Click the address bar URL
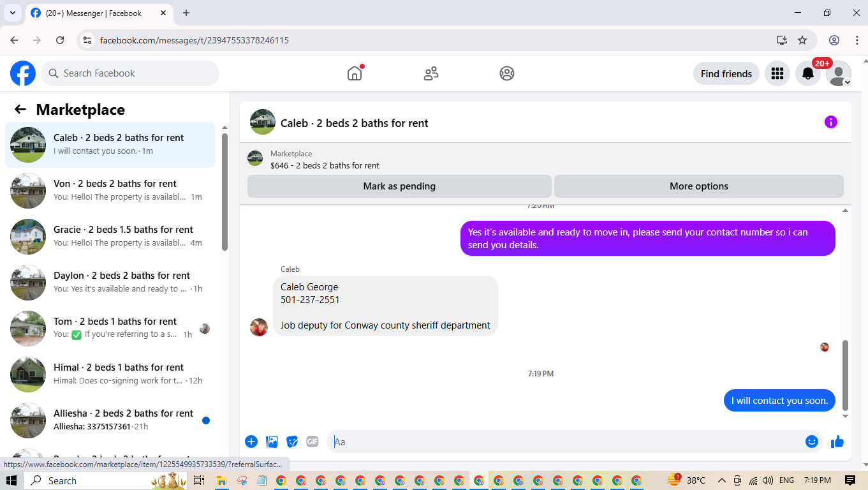The width and height of the screenshot is (868, 490). [x=195, y=40]
